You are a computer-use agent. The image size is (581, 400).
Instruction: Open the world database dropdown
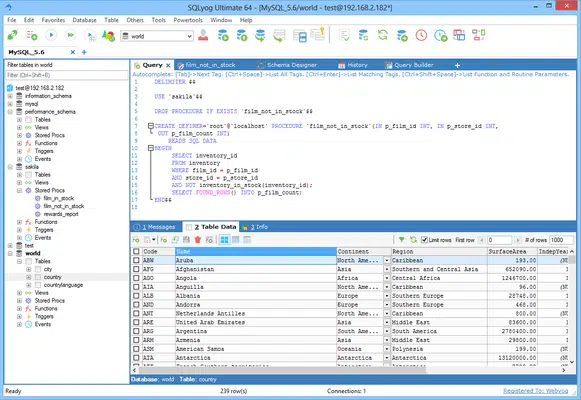189,36
